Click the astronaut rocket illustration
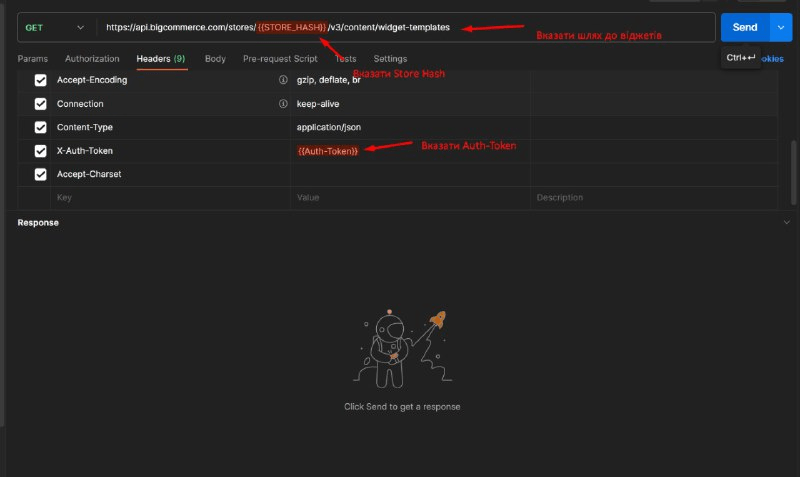 point(399,347)
